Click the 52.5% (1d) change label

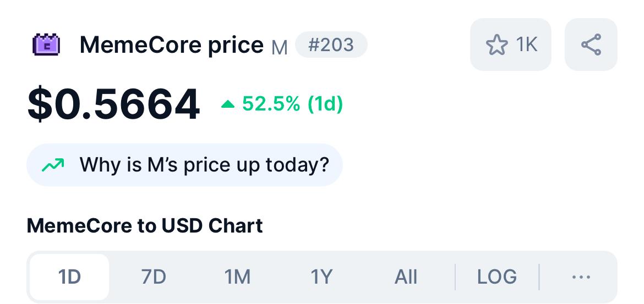tap(292, 104)
